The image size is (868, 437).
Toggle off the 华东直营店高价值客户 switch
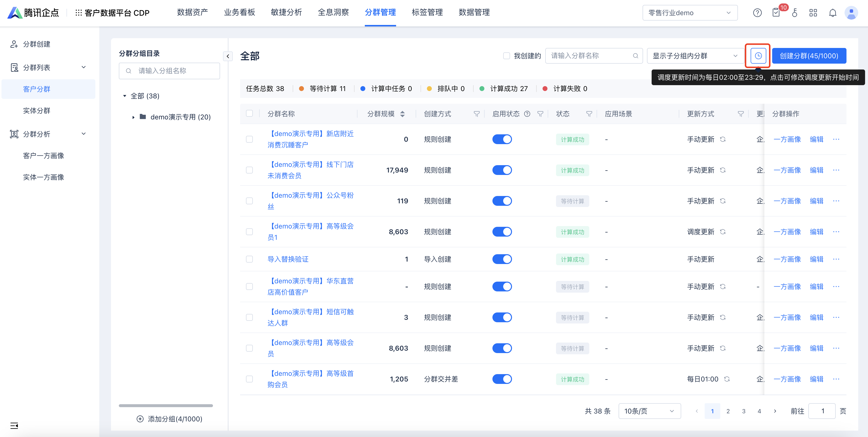(502, 286)
